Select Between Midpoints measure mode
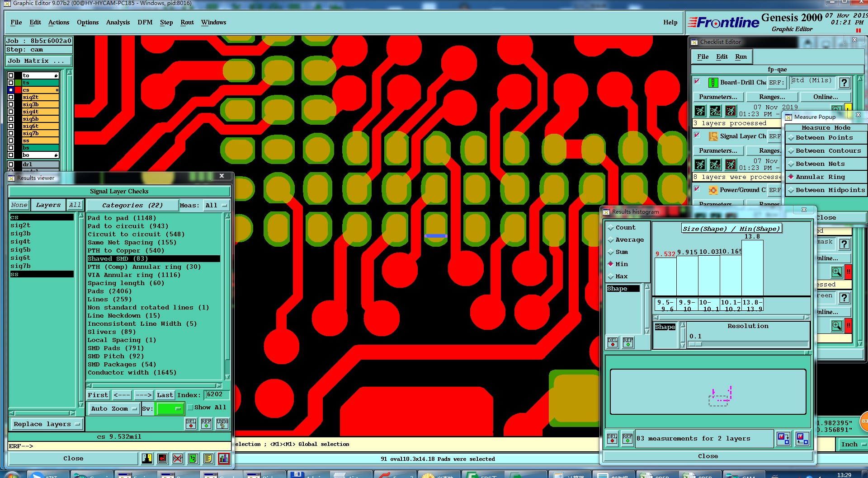The width and height of the screenshot is (868, 478). click(826, 190)
